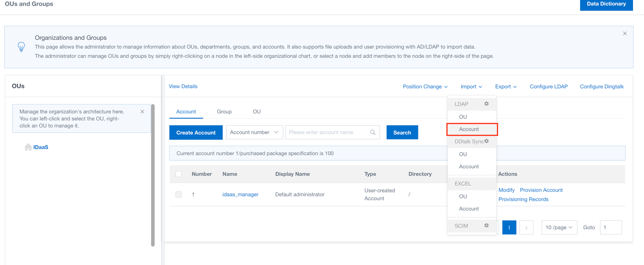The width and height of the screenshot is (644, 265).
Task: Toggle the select-all header checkbox
Action: coord(179,174)
